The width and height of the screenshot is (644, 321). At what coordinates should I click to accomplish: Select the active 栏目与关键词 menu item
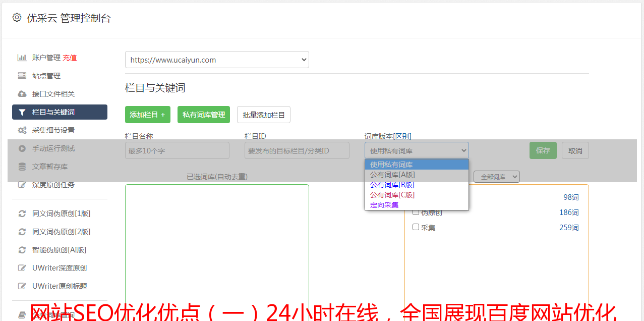click(x=60, y=112)
